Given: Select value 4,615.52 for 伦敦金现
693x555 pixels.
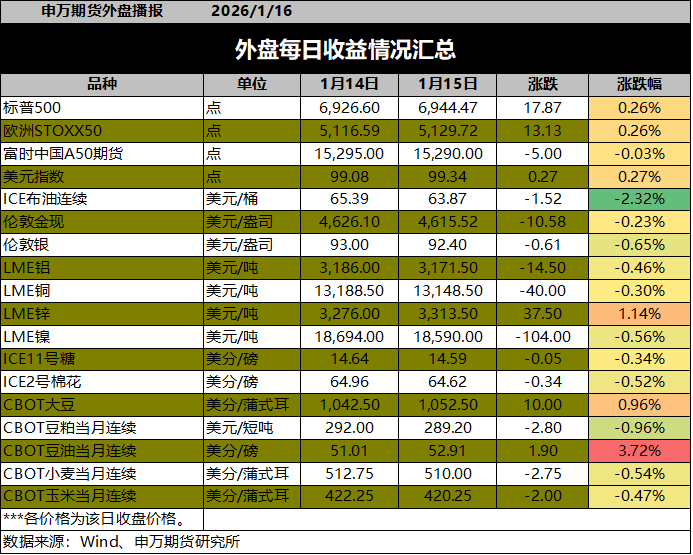Looking at the screenshot, I should (448, 222).
